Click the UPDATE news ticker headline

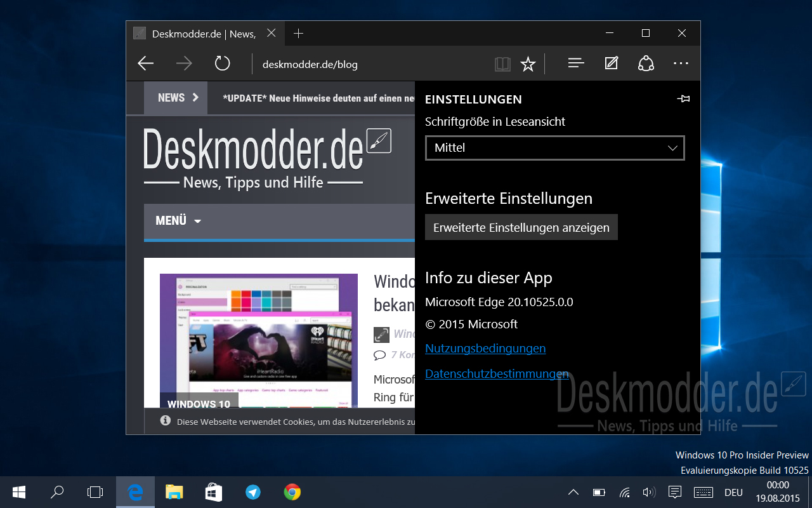click(x=318, y=98)
